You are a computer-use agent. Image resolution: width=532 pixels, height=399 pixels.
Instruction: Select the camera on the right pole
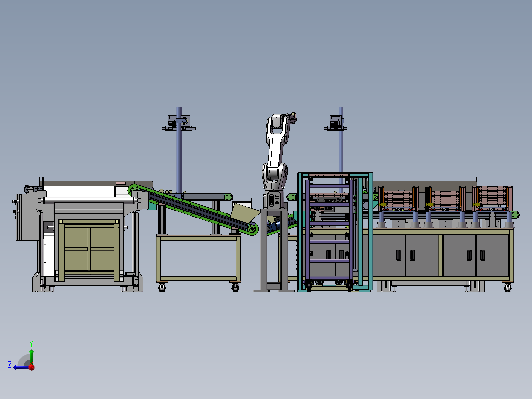[x=336, y=122]
